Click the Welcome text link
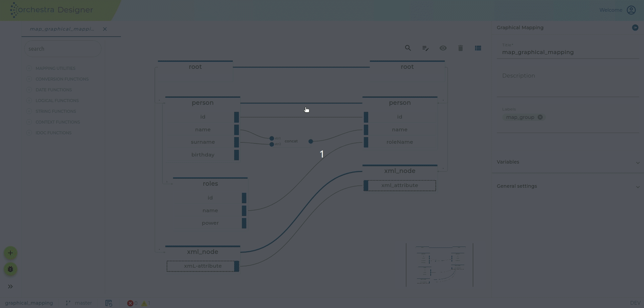Image resolution: width=644 pixels, height=308 pixels. pos(611,10)
